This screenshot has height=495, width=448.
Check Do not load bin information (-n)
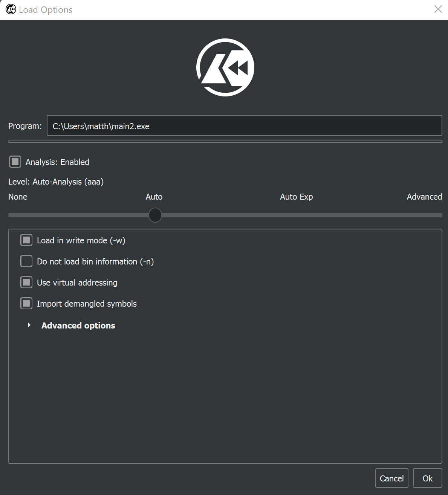point(26,261)
